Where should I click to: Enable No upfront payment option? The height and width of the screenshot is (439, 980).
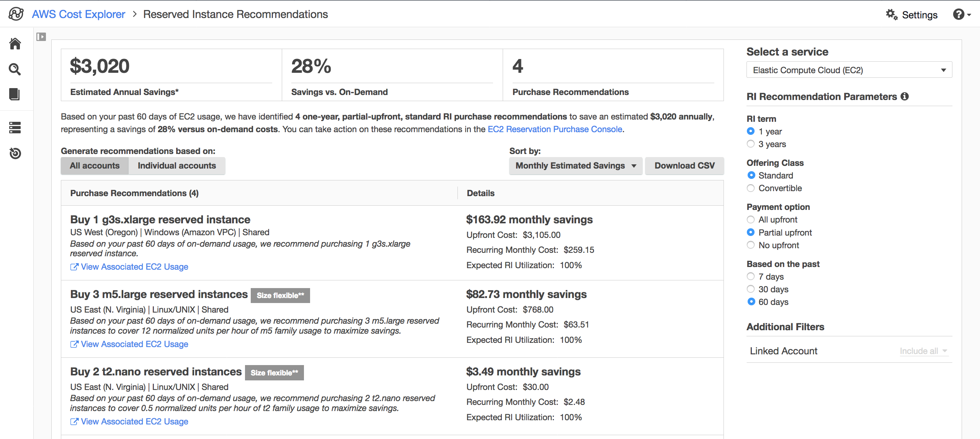pos(750,245)
